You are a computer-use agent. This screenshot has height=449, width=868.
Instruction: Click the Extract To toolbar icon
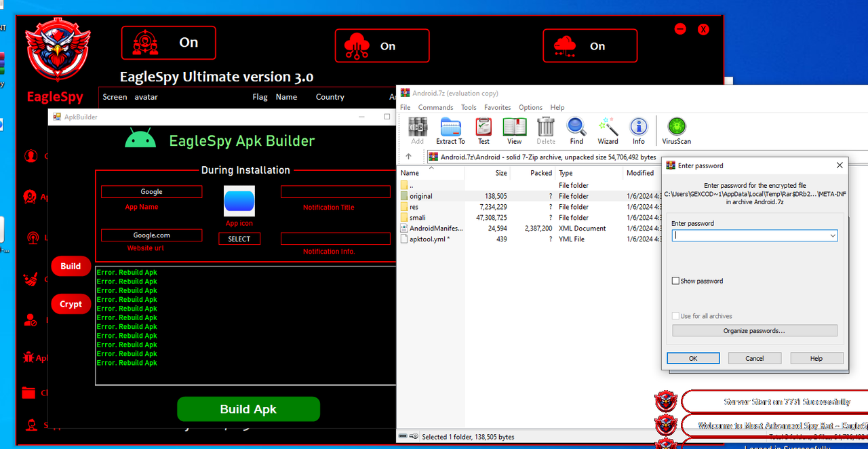tap(450, 131)
